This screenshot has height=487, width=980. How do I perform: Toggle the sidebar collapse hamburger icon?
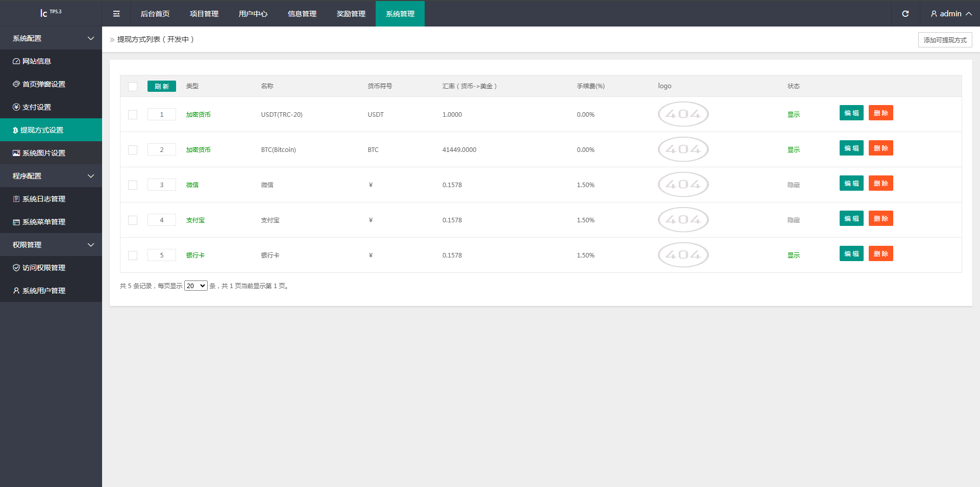(116, 14)
